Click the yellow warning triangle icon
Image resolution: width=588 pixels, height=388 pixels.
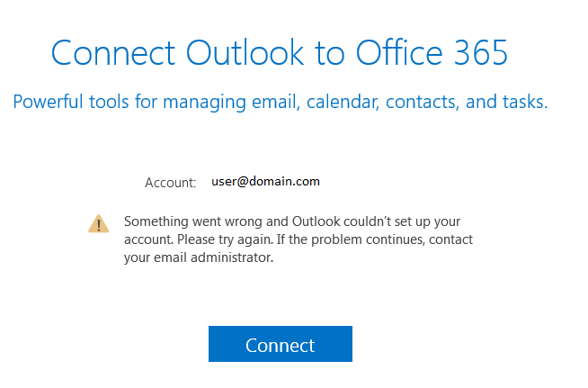pos(99,224)
